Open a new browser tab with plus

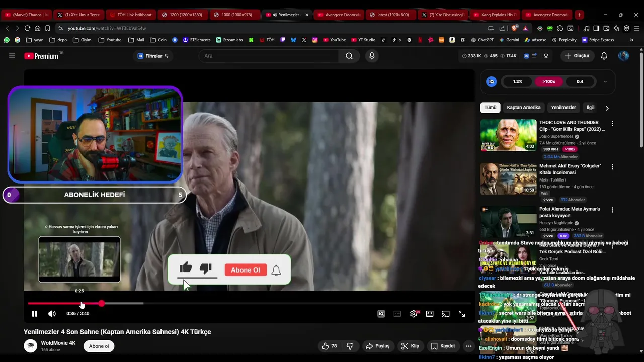click(579, 15)
